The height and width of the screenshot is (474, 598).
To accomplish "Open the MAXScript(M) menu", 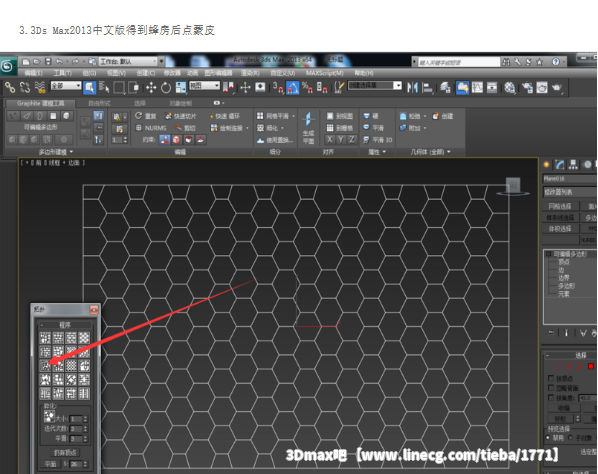I will (x=325, y=73).
